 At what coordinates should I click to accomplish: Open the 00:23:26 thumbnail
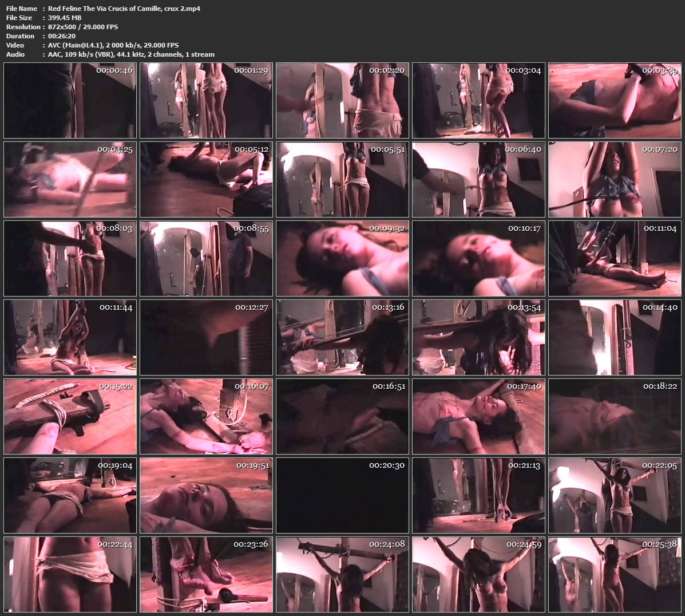(206, 575)
